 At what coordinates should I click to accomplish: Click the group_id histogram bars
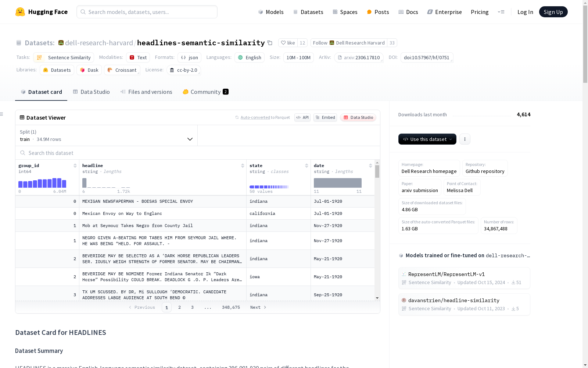click(42, 183)
